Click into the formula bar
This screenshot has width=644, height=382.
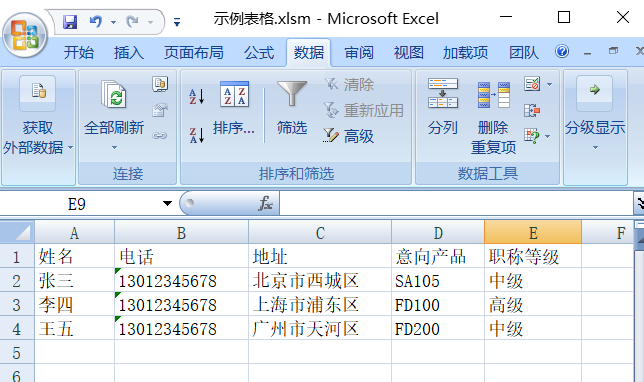coord(456,204)
